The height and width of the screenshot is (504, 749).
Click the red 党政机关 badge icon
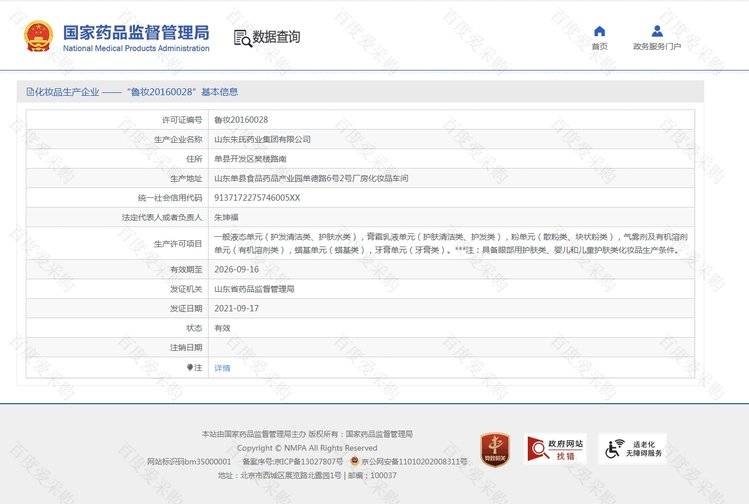pyautogui.click(x=494, y=448)
